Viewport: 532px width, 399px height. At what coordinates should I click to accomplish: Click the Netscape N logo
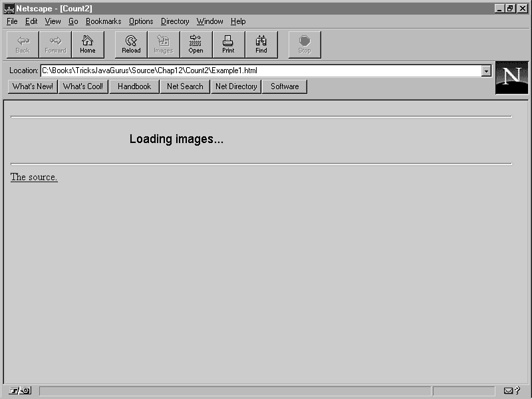tap(511, 78)
